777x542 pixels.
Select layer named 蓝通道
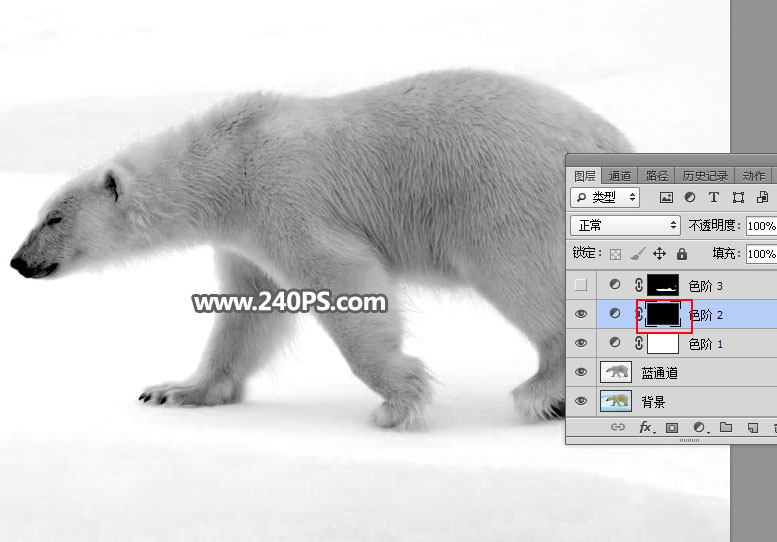[x=659, y=373]
